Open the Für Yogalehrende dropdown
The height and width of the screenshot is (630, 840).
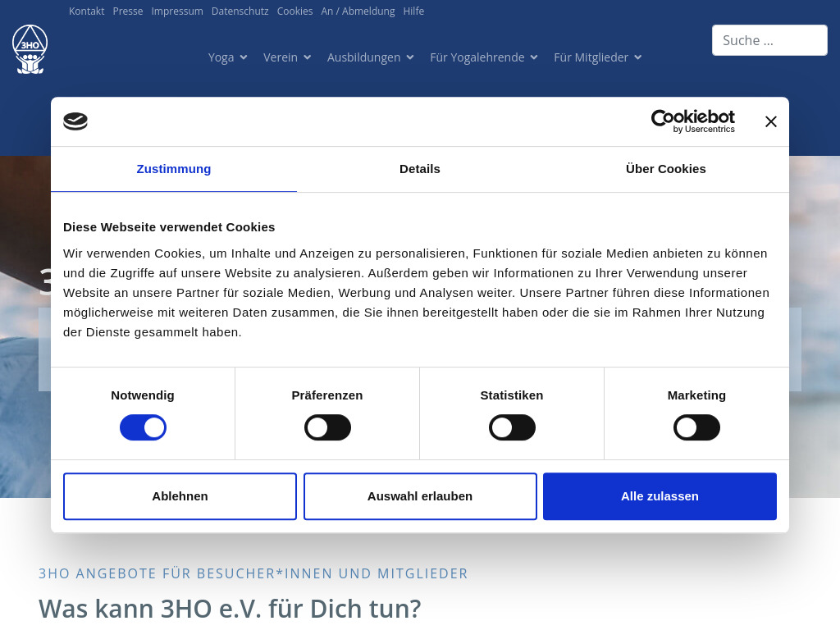pyautogui.click(x=483, y=57)
